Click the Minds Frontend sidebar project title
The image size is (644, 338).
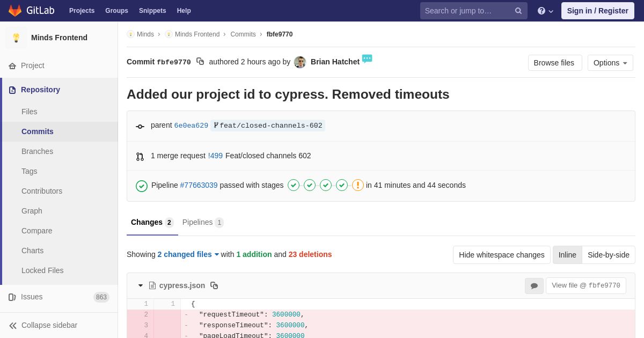click(59, 38)
